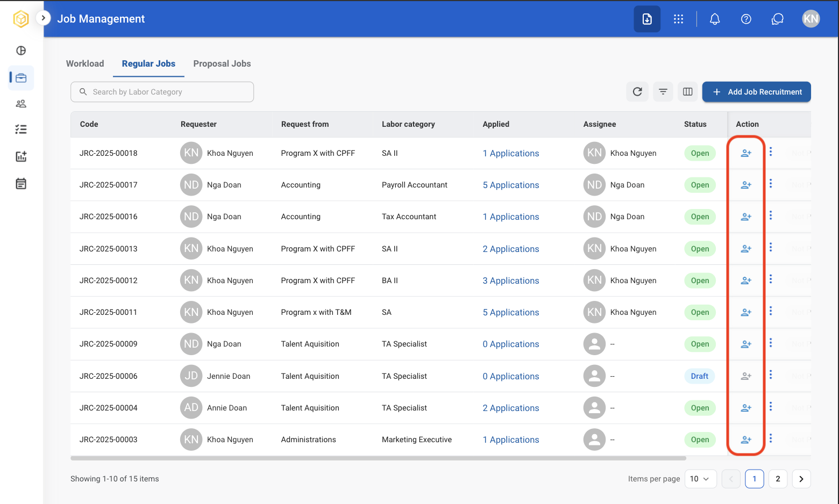Viewport: 839px width, 504px height.
Task: Open 5 Applications link for Payroll Accountant
Action: (511, 185)
